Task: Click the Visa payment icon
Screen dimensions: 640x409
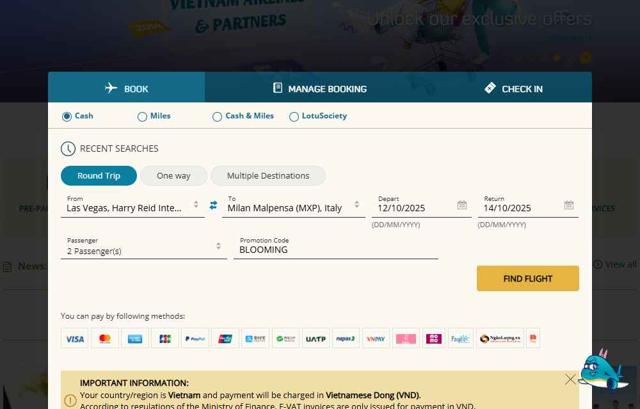Action: 75,338
